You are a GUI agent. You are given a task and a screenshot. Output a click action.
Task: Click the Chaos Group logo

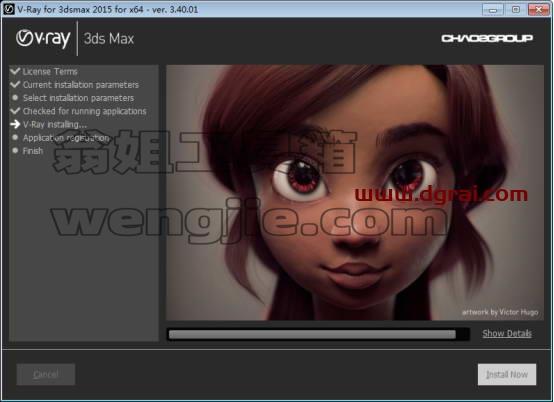pos(487,38)
